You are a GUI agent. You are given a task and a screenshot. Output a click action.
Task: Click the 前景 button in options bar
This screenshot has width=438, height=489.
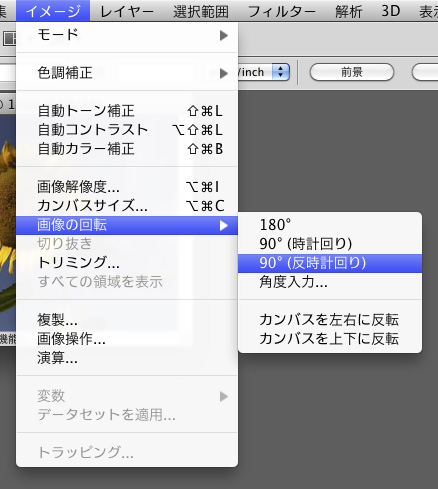click(352, 72)
